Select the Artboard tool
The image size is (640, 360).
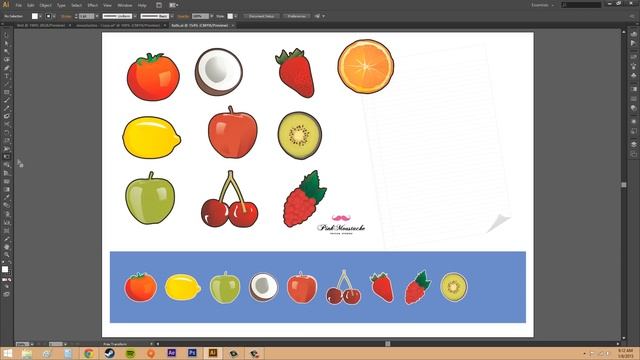6,231
